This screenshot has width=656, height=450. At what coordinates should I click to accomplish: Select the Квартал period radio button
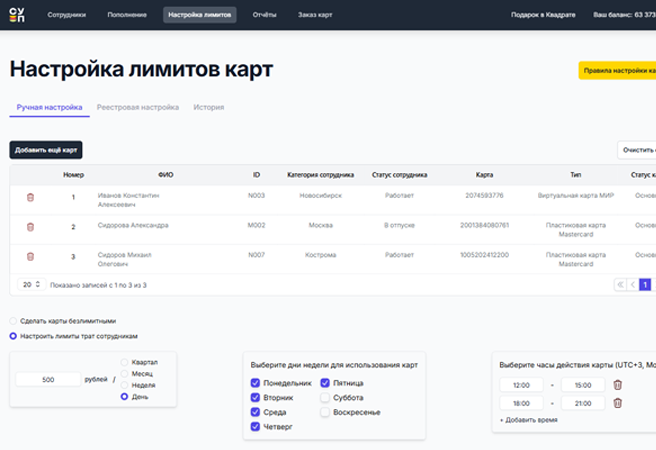tap(125, 361)
